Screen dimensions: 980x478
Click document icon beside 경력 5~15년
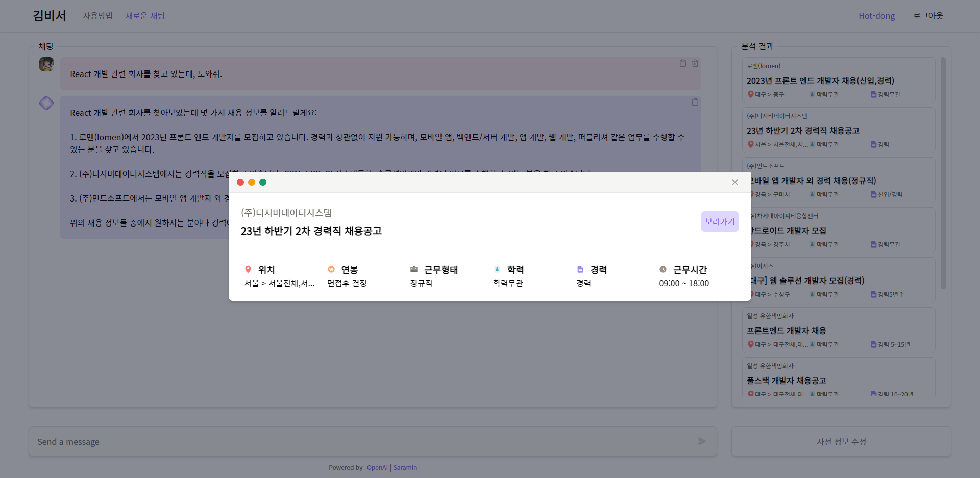(874, 344)
